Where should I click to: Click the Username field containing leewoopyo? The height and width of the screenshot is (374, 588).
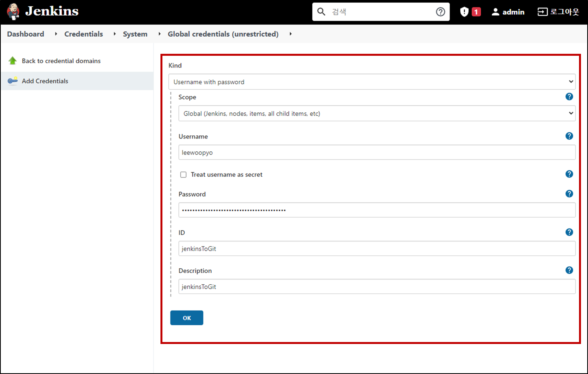point(377,152)
